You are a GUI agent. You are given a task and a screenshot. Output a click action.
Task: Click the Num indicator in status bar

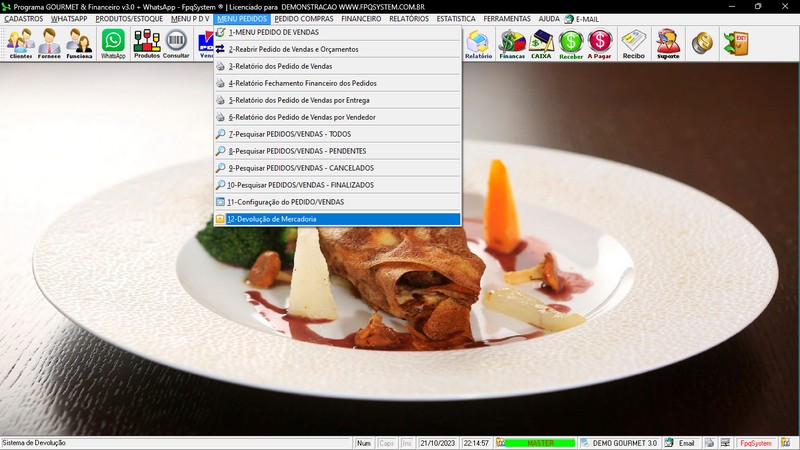364,443
